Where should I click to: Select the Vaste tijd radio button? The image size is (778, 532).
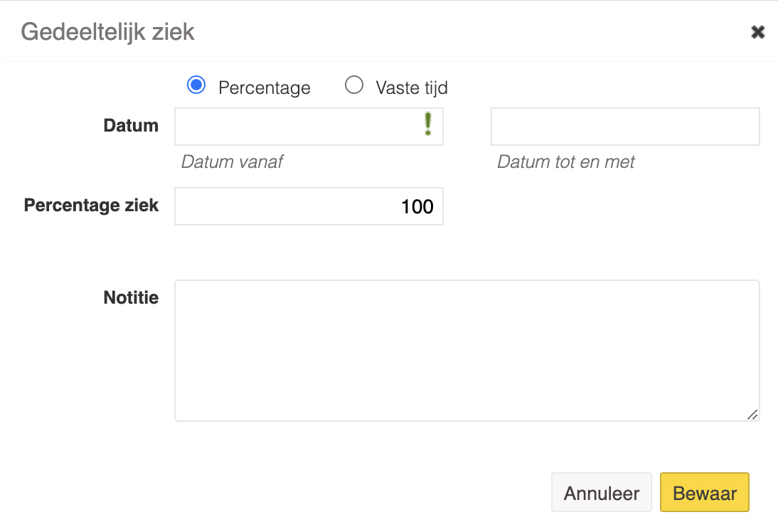coord(353,85)
